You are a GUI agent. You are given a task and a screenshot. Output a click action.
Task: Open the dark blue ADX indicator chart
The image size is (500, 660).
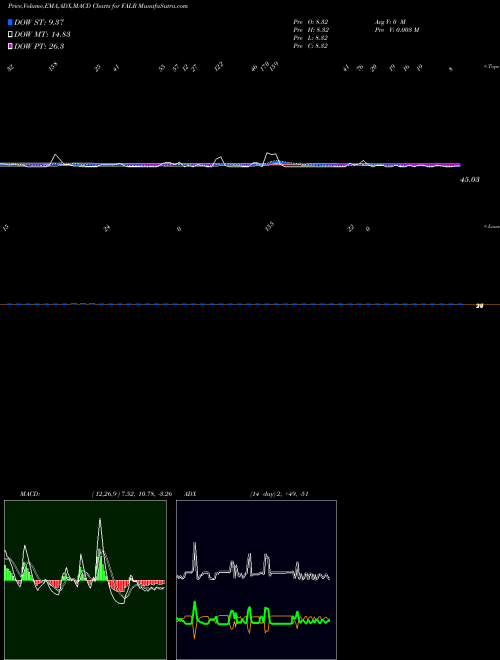(256, 580)
